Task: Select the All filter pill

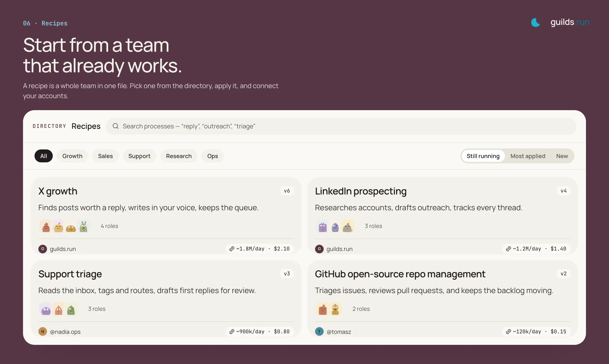Action: [43, 156]
